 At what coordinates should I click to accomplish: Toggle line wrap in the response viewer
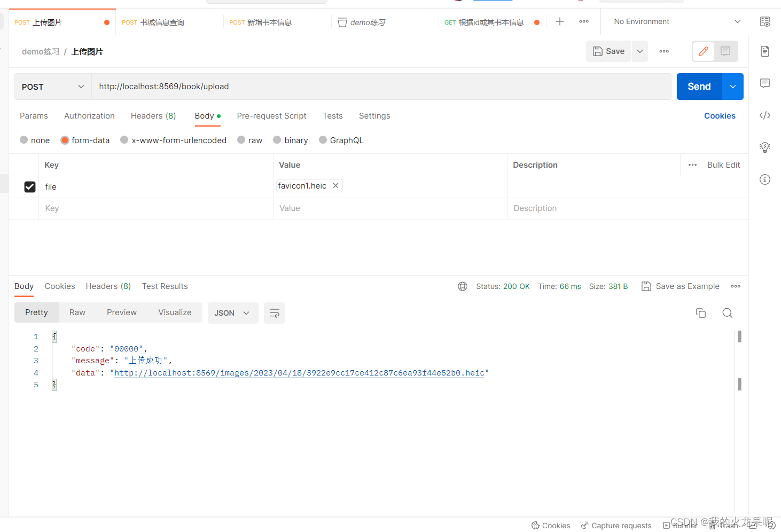tap(275, 313)
